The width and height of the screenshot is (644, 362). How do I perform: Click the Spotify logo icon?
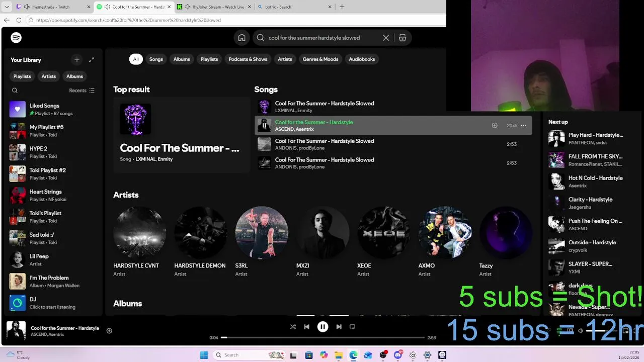(16, 38)
